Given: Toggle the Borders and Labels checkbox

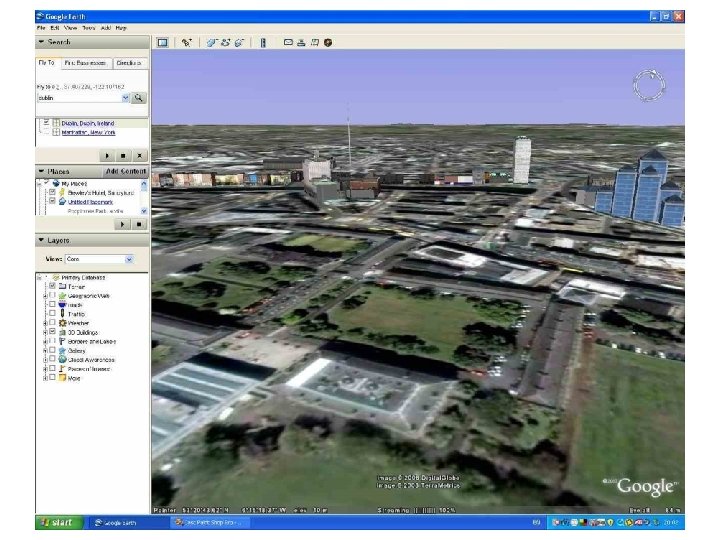Looking at the screenshot, I should click(x=52, y=341).
